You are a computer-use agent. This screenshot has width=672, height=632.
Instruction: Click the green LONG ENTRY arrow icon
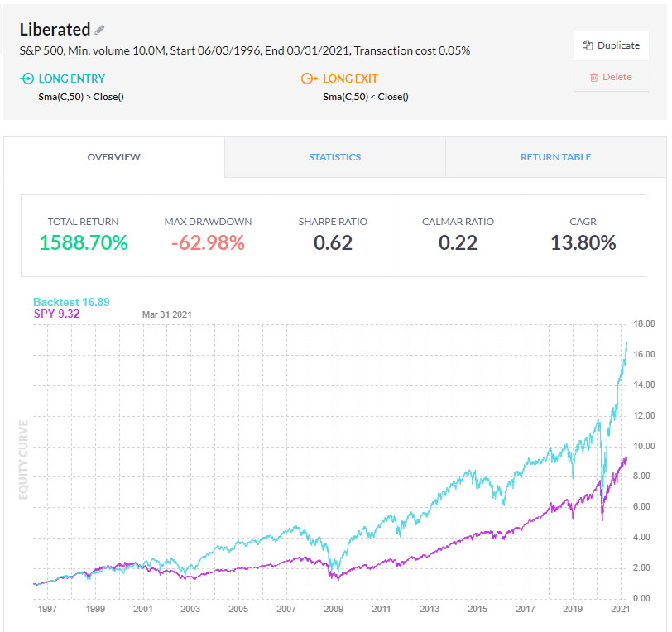[24, 79]
